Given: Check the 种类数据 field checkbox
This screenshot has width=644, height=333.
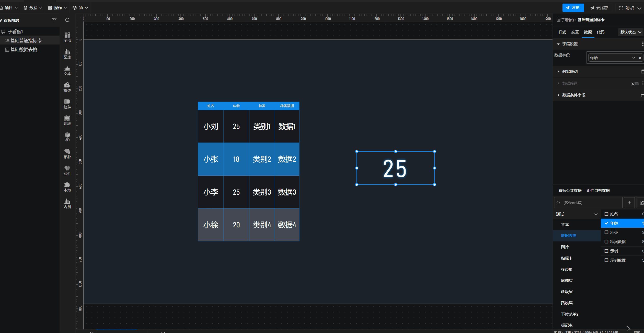Looking at the screenshot, I should click(x=606, y=242).
